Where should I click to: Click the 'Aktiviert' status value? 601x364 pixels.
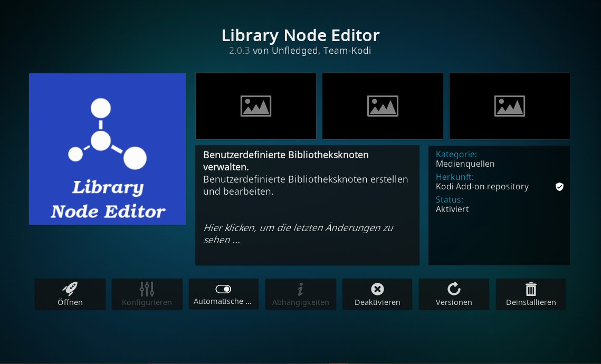coord(452,209)
